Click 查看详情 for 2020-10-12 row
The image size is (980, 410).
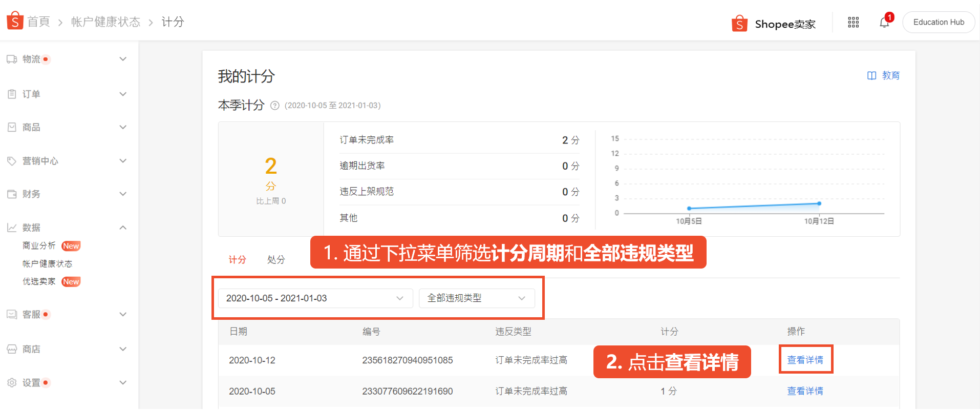tap(805, 360)
